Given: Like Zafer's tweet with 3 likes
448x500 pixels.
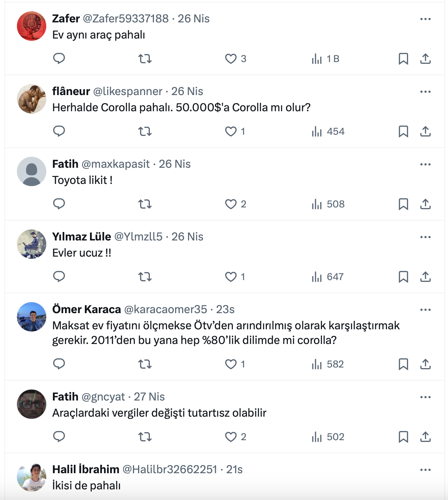Looking at the screenshot, I should point(231,59).
